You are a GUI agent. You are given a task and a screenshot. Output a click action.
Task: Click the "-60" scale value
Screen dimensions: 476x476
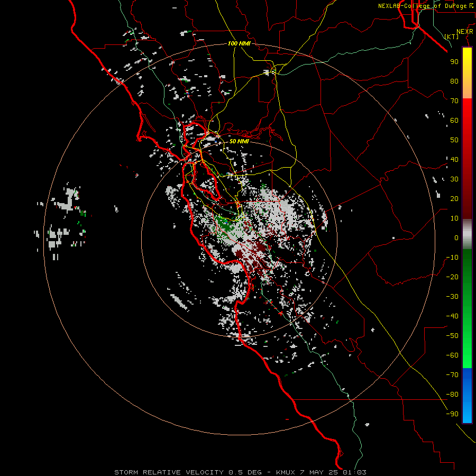(452, 355)
